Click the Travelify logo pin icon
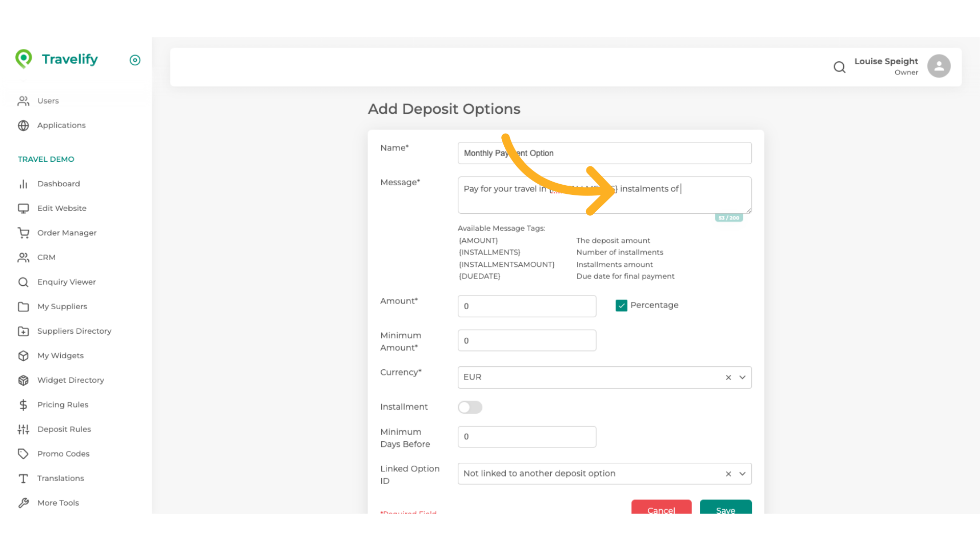This screenshot has width=980, height=551. pyautogui.click(x=24, y=59)
